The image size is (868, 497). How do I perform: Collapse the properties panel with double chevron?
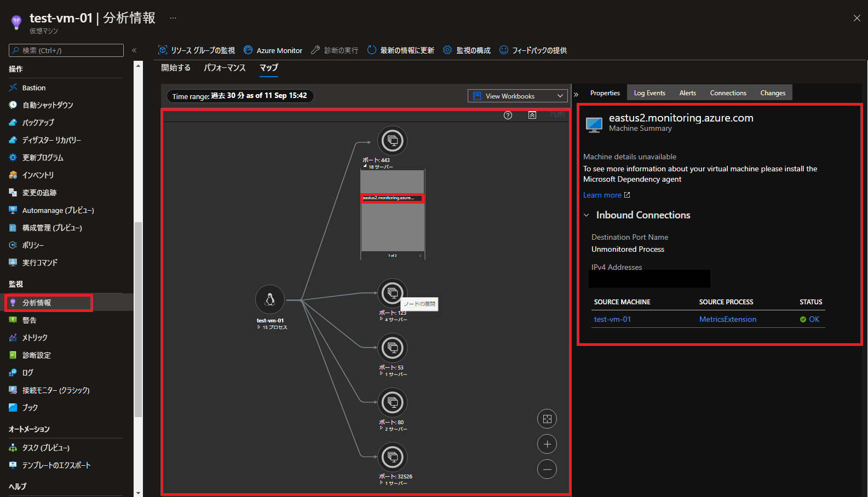[x=576, y=94]
